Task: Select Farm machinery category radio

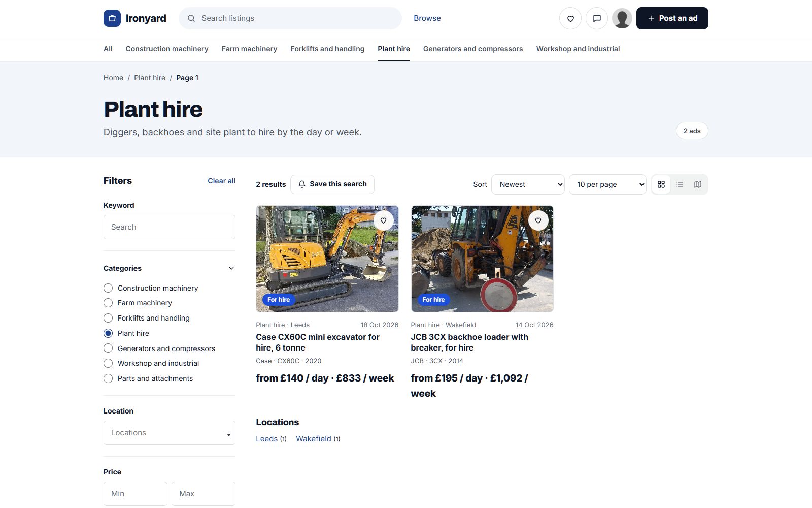Action: [x=108, y=303]
